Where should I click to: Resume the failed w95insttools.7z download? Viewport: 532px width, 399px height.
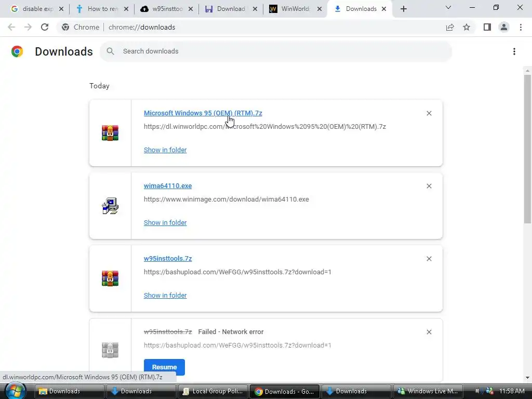pos(164,367)
